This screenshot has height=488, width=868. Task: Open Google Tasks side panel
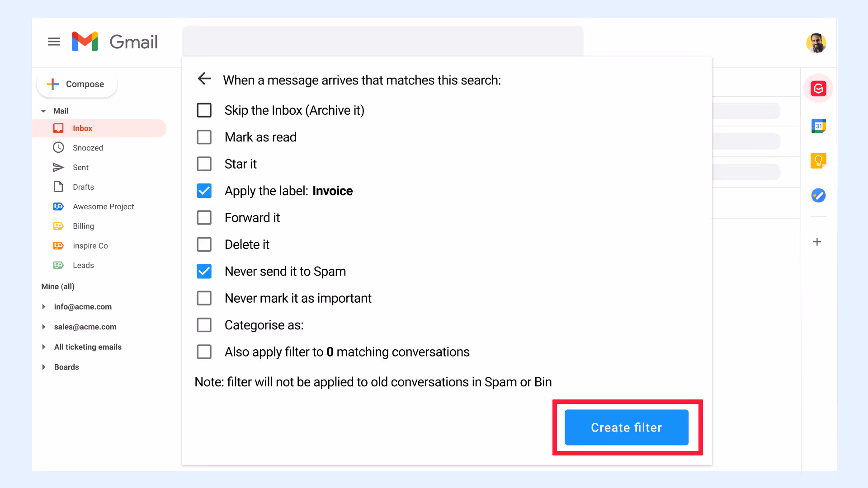(x=818, y=195)
